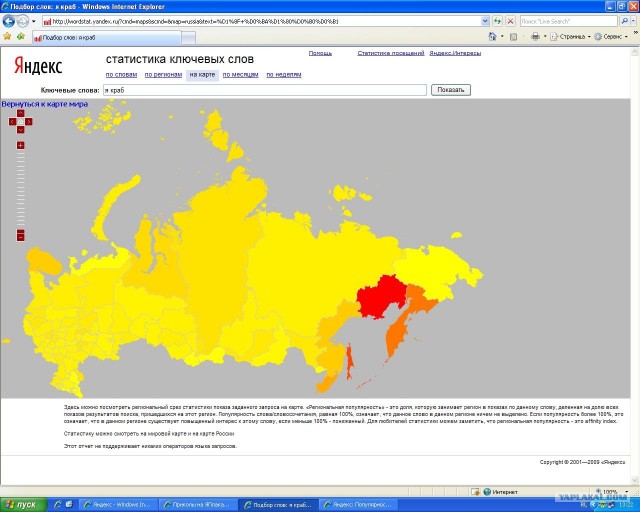Viewport: 640px width, 512px height.
Task: Click the RSS feeds icon
Action: point(513,37)
